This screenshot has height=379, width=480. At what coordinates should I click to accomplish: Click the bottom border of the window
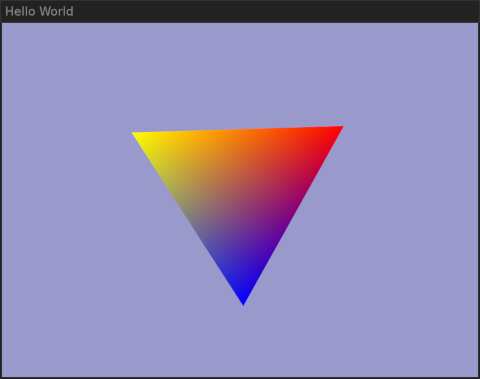coord(240,378)
